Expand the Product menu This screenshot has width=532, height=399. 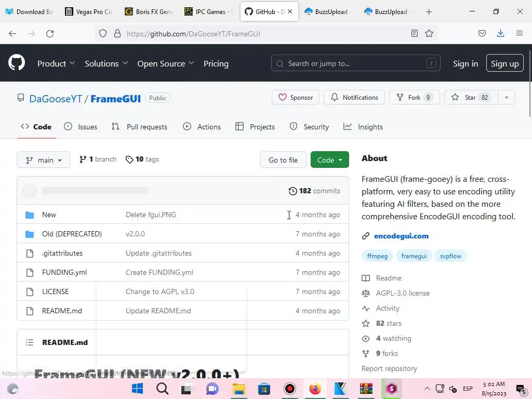[56, 63]
